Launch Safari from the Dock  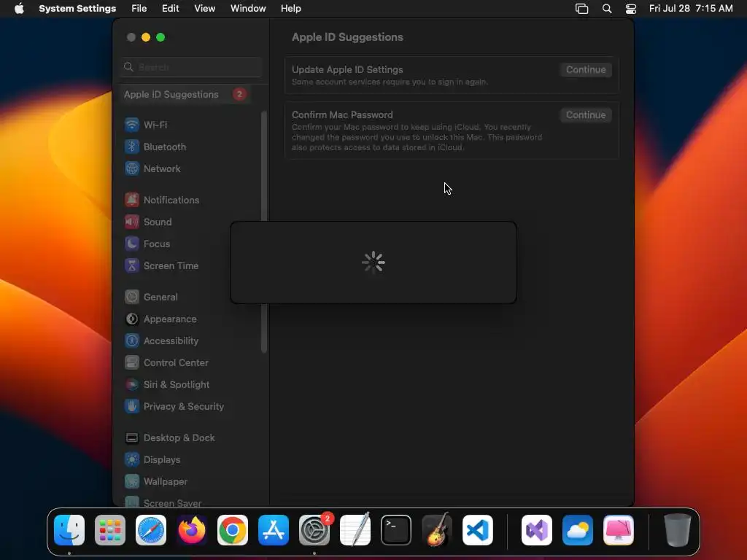coord(151,530)
